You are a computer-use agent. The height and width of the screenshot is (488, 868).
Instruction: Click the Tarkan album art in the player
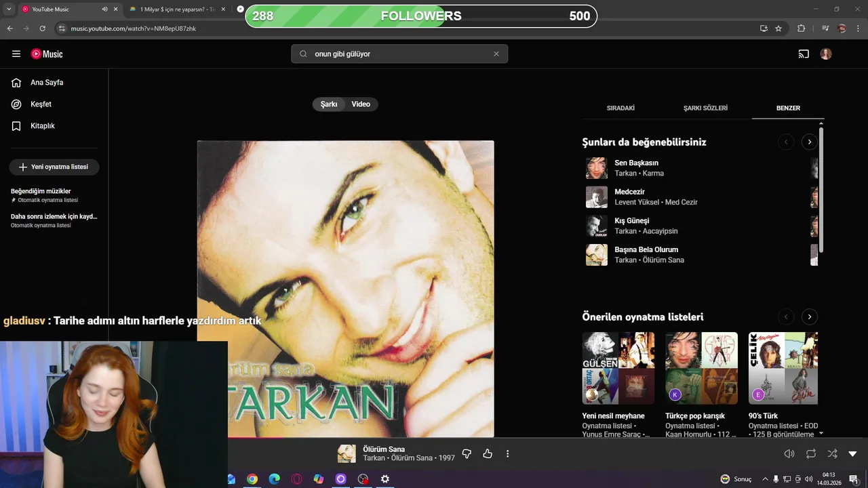point(346,289)
